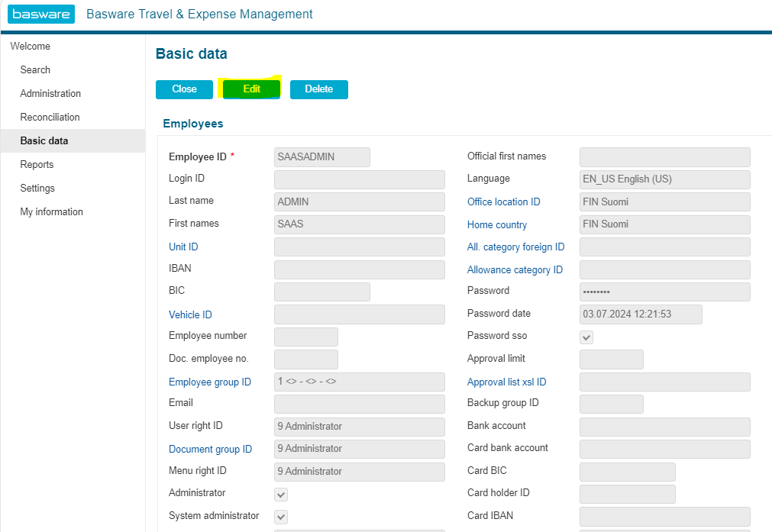This screenshot has height=532, width=772.
Task: Open Administration in the sidebar menu
Action: pos(50,93)
